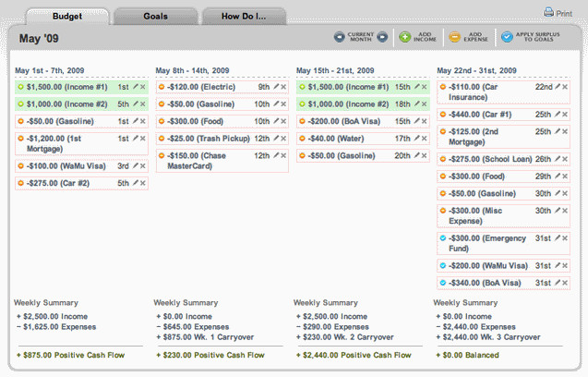Screen dimensions: 588x377
Task: Delete the Electric expense entry
Action: coord(283,86)
